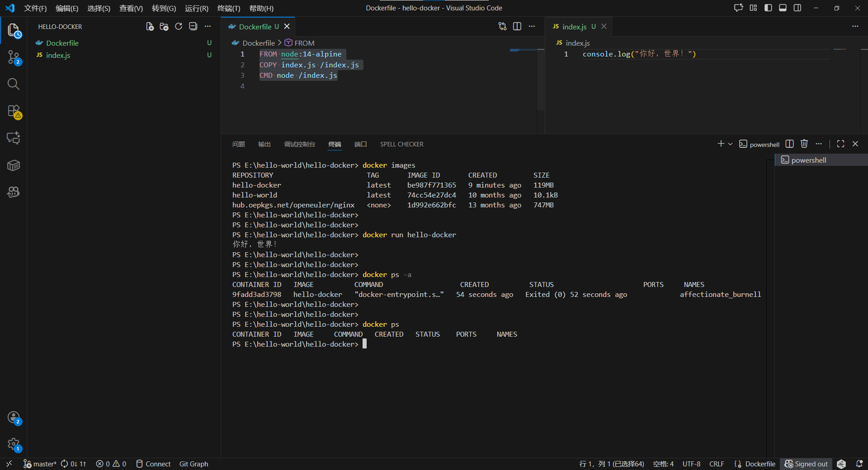Select FROM breadcrumb symbol

point(299,43)
